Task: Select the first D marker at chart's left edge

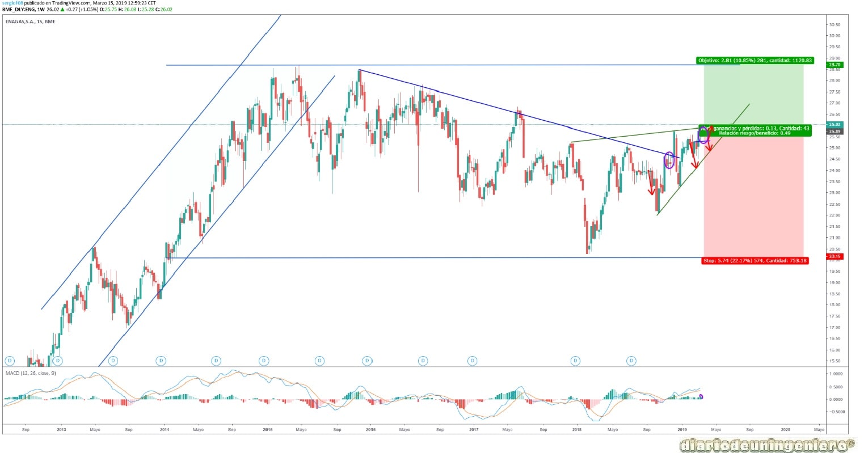Action: [x=9, y=360]
